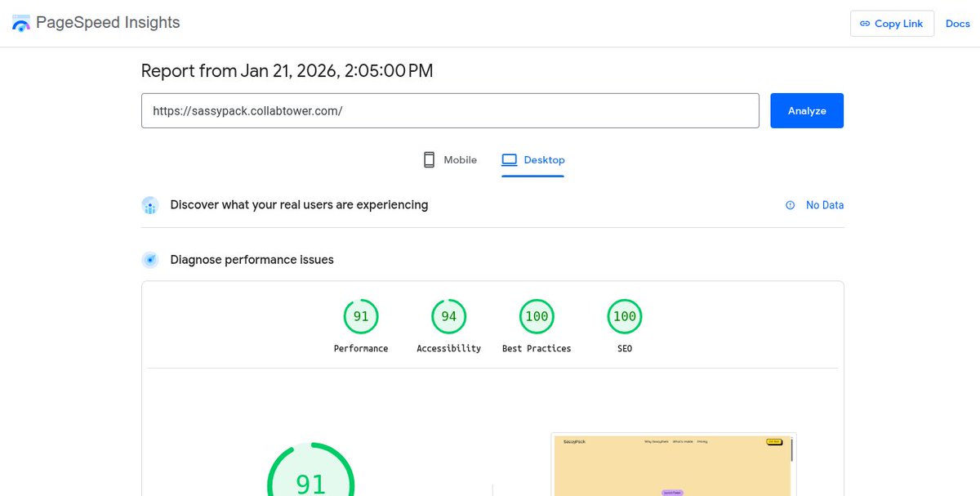Viewport: 980px width, 496px height.
Task: Click the 'Diagnose performance issues' heading
Action: tap(252, 260)
